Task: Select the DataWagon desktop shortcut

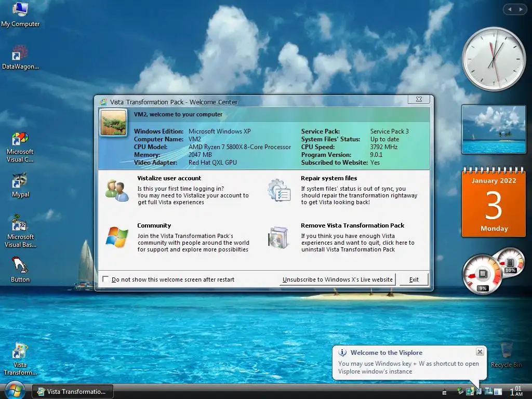Action: pos(20,58)
